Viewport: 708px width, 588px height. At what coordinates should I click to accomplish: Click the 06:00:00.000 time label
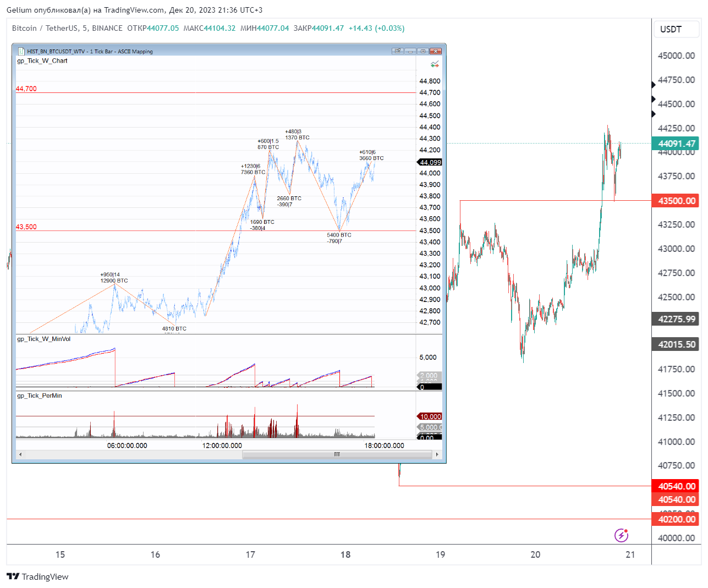click(127, 446)
